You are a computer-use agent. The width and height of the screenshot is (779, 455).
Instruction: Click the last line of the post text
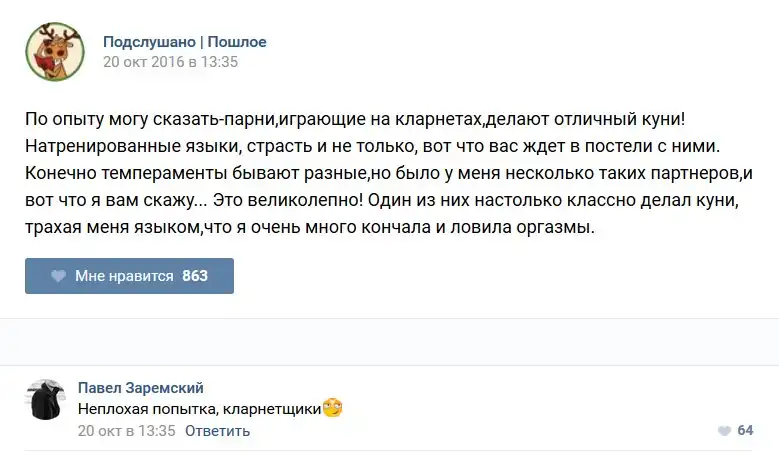tap(310, 228)
